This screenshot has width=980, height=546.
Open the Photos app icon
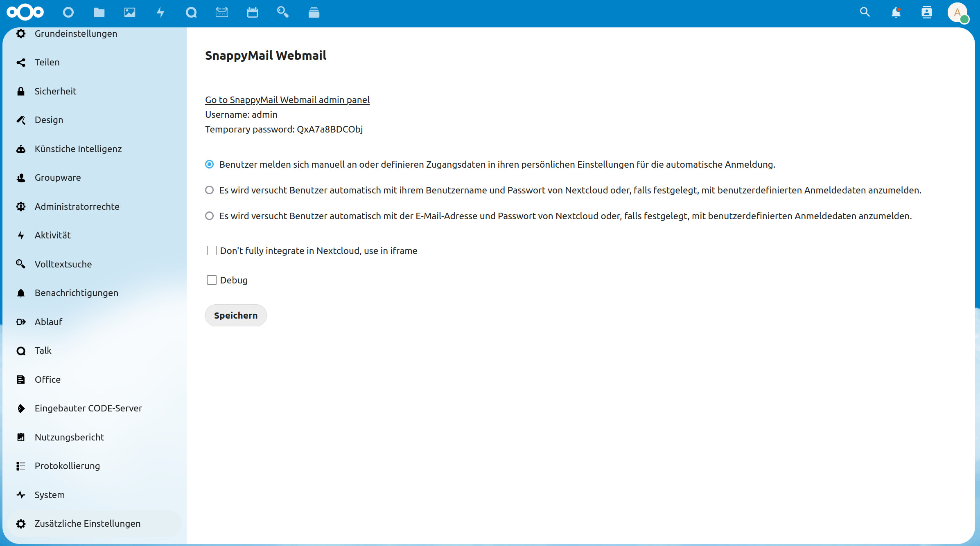[130, 12]
